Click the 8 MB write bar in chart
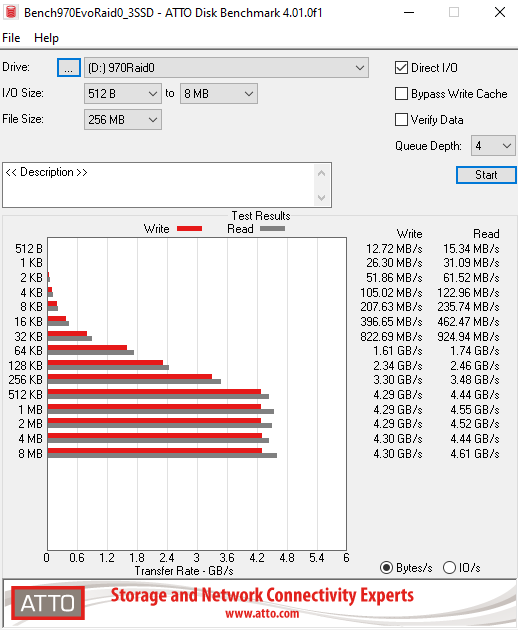518x630 pixels. [x=155, y=451]
